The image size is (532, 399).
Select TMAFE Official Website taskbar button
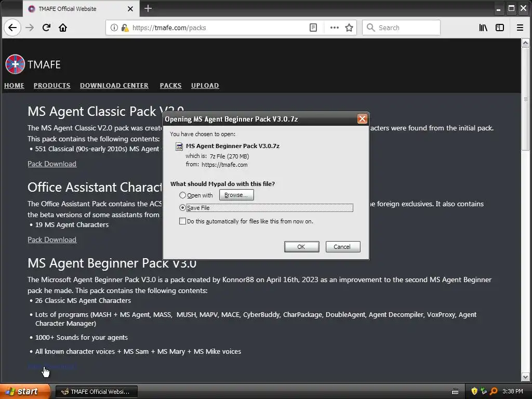[x=96, y=392]
